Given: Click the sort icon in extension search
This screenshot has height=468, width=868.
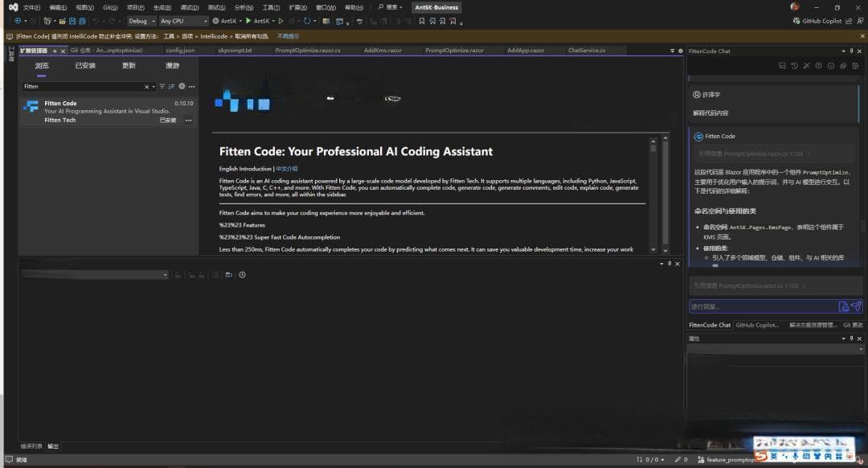Looking at the screenshot, I should (172, 86).
